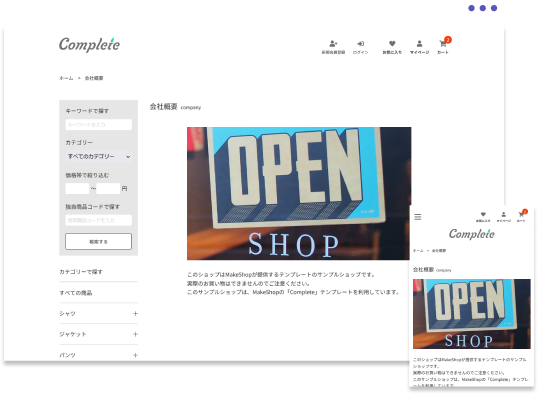Click the Complete logo in desktop header
The image size is (538, 395).
(90, 45)
